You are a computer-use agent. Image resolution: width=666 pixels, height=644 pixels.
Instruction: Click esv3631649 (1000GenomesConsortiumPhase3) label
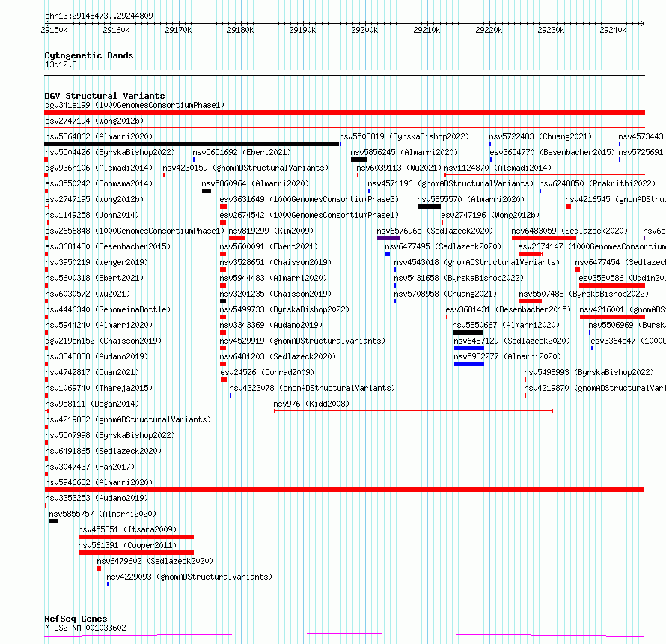click(x=309, y=199)
